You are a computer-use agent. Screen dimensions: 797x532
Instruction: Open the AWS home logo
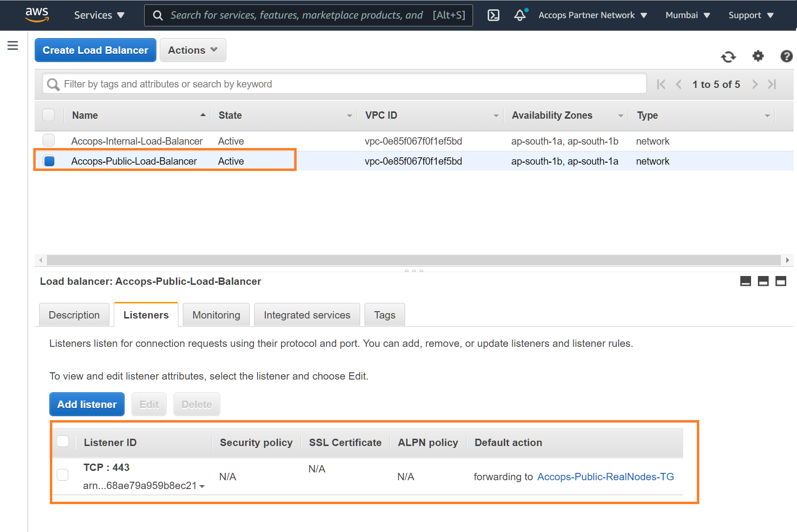[x=37, y=15]
